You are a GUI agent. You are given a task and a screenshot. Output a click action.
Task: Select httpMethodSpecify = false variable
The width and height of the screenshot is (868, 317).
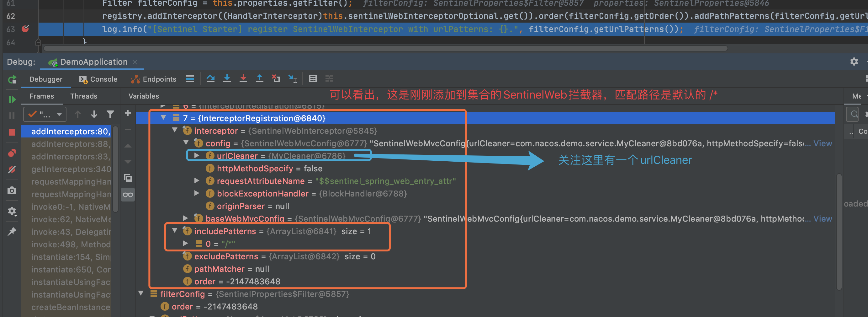click(x=264, y=168)
